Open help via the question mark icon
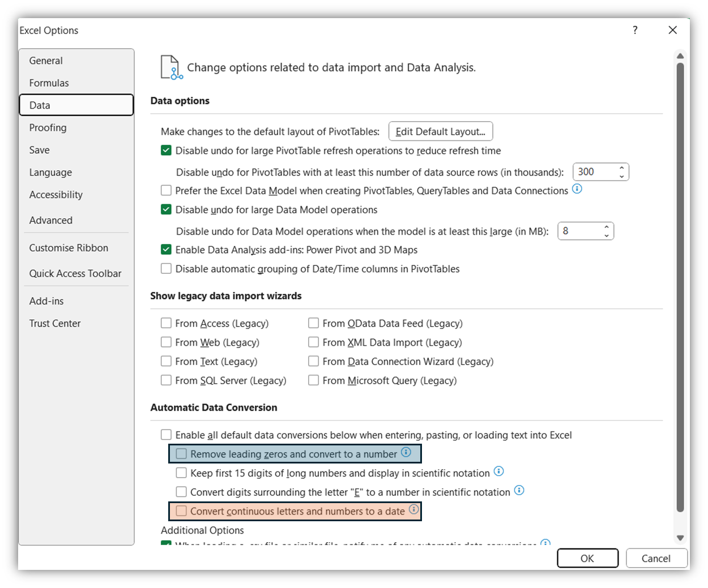The width and height of the screenshot is (708, 588). [635, 31]
